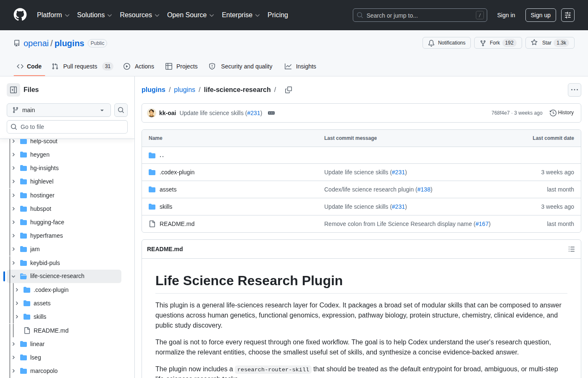Screen dimensions: 588x378
Task: Select lseg in the file tree
Action: (x=36, y=357)
